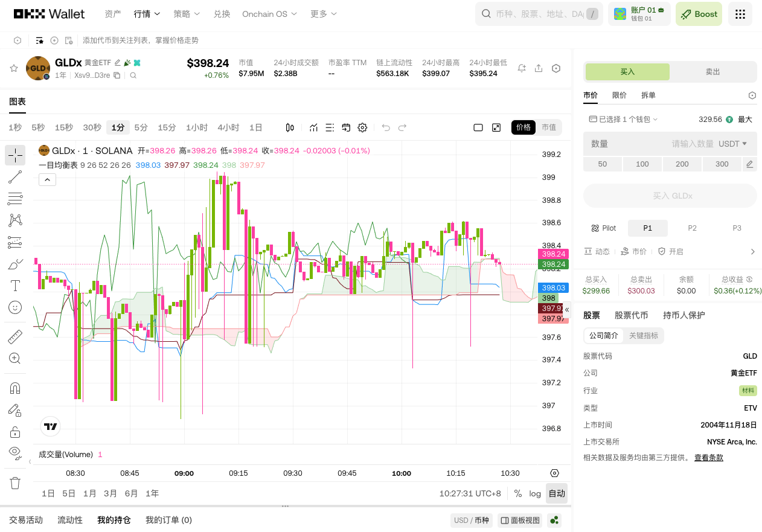Screen dimensions: 762x532
Task: Undo the last chart action
Action: coord(386,127)
